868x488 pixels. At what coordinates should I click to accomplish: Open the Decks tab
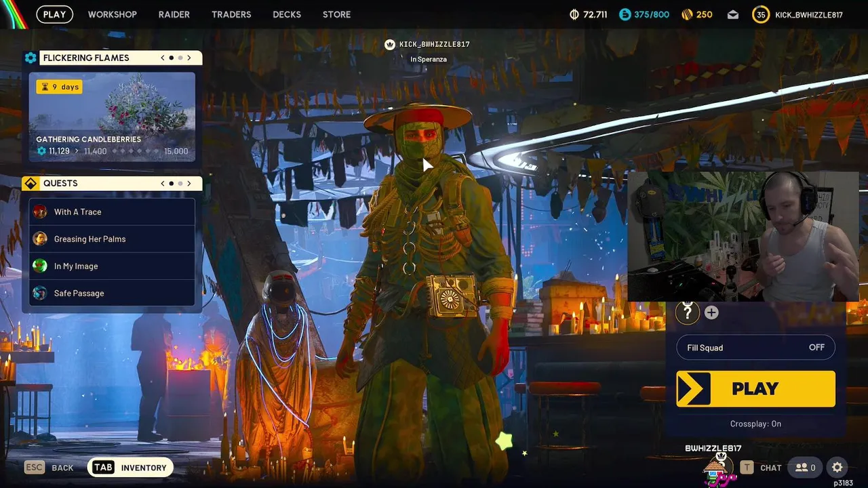point(287,14)
